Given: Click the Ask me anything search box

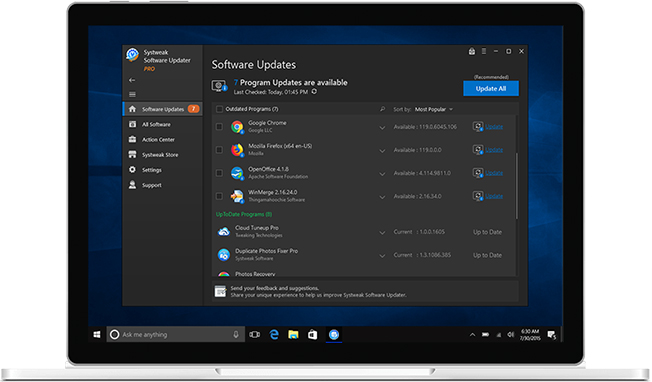Looking at the screenshot, I should (x=175, y=335).
